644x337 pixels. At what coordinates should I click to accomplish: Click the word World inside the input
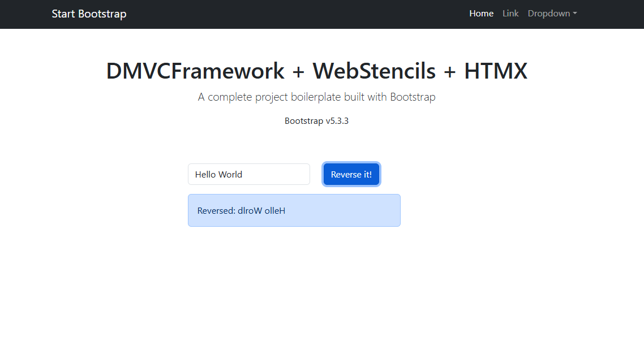pyautogui.click(x=230, y=175)
